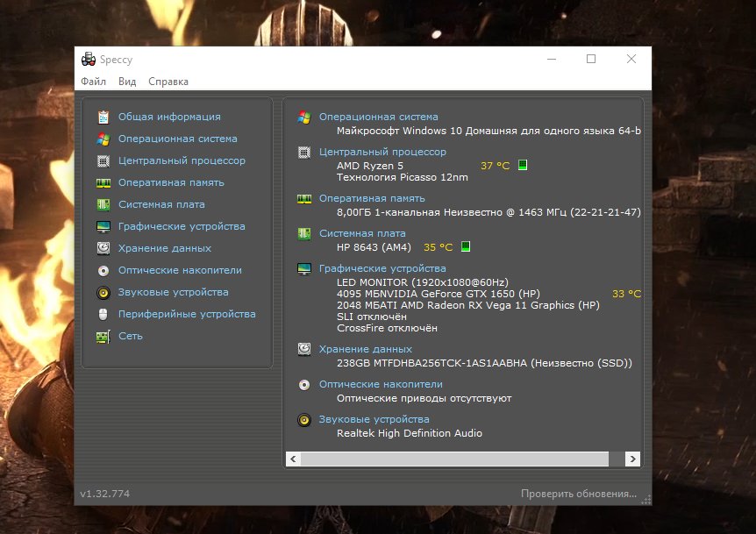Click the 37 °C CPU temperature value
756x534 pixels.
point(496,166)
